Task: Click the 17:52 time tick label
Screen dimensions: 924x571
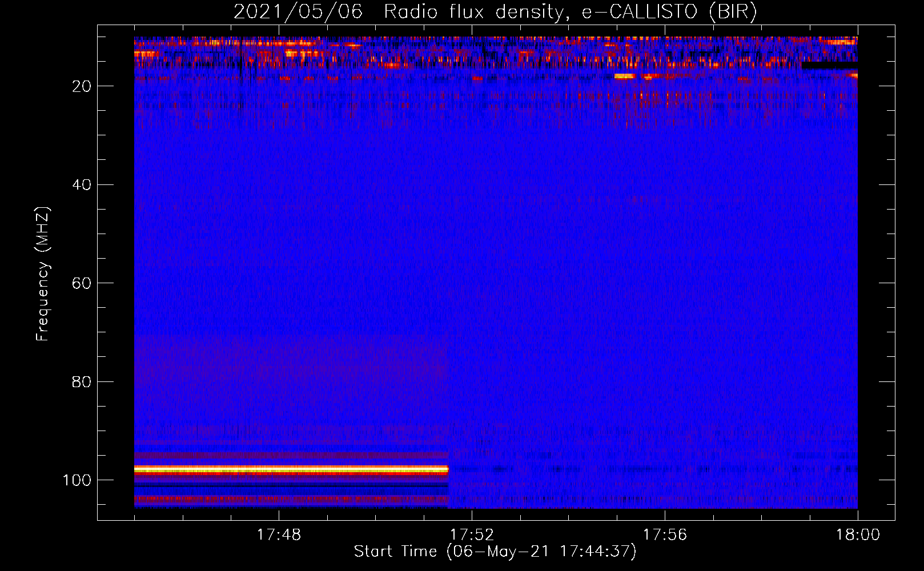Action: (x=472, y=535)
